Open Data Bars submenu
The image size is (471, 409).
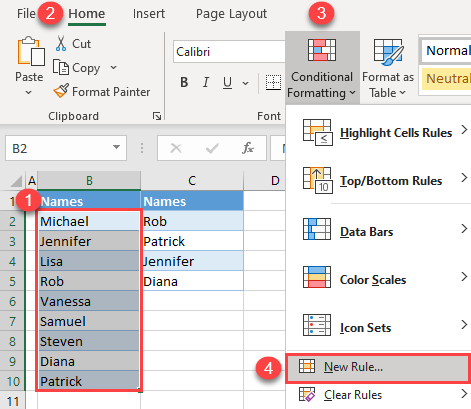point(379,231)
